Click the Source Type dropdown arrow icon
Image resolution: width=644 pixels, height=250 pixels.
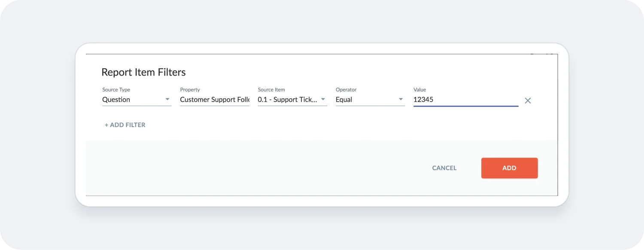click(x=167, y=99)
